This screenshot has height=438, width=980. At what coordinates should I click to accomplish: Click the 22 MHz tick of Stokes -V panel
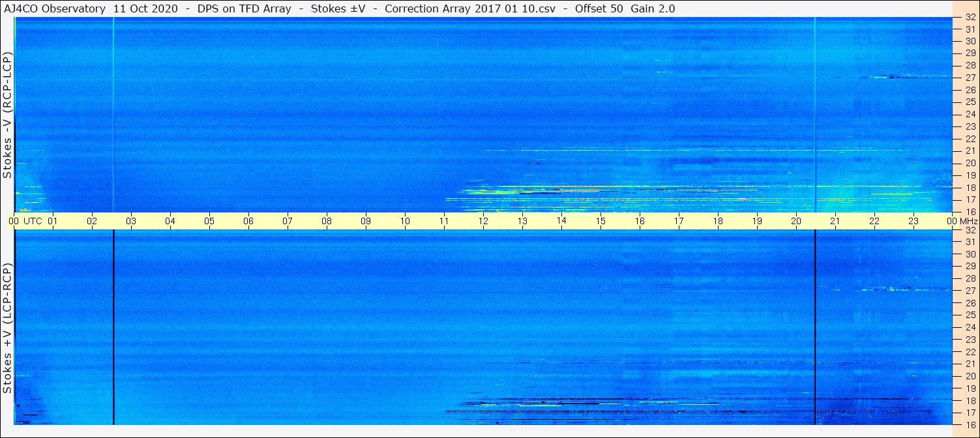coord(970,139)
